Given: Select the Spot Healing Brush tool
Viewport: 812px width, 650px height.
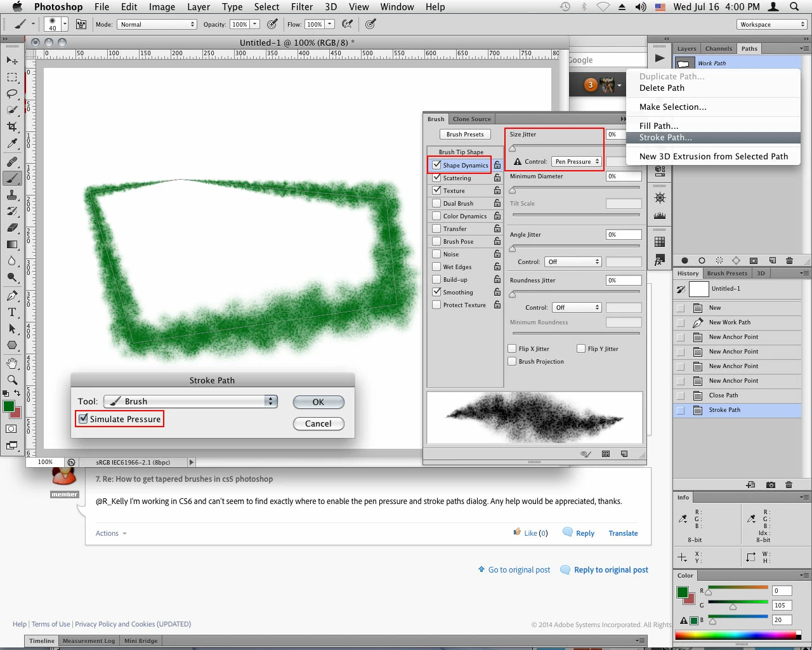Looking at the screenshot, I should coord(12,161).
